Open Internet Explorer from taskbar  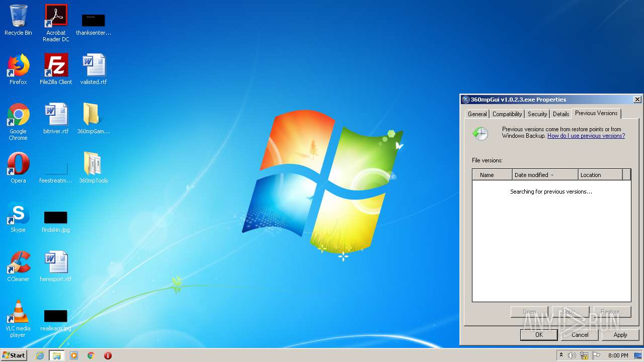(40, 355)
